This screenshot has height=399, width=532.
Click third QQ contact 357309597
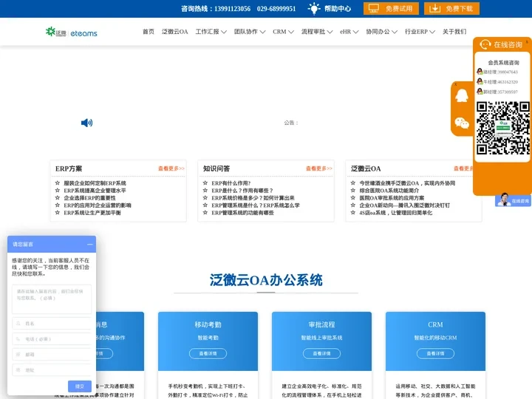click(x=497, y=92)
